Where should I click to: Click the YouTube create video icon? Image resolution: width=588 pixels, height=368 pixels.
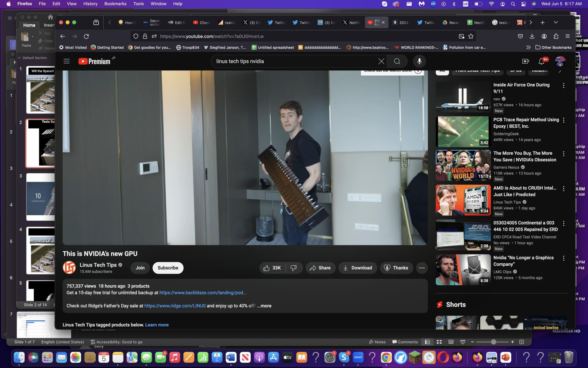(x=525, y=61)
